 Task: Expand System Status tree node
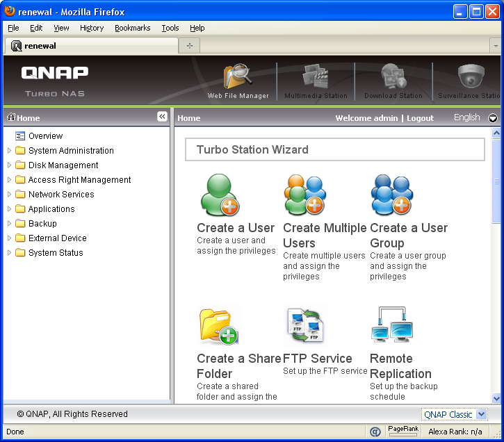(9, 252)
